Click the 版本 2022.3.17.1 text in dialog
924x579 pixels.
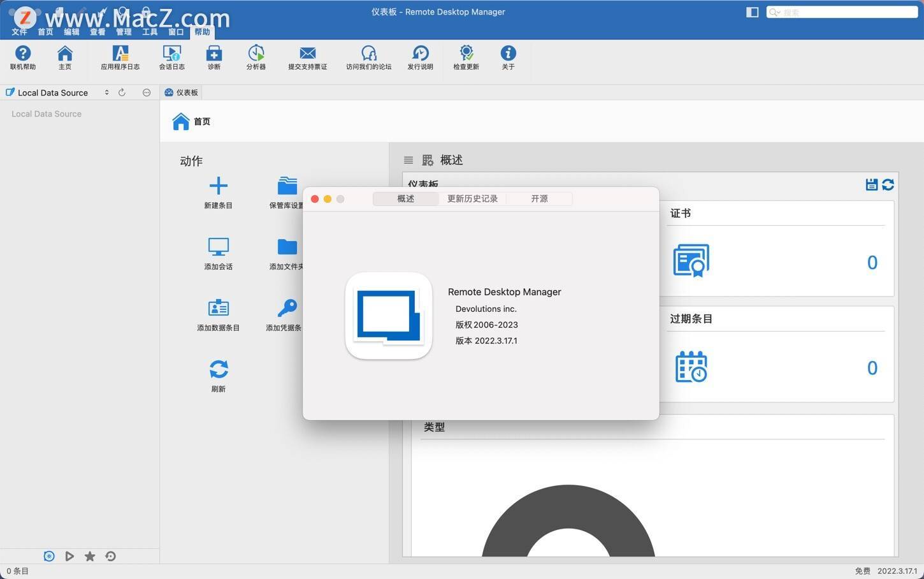tap(486, 341)
